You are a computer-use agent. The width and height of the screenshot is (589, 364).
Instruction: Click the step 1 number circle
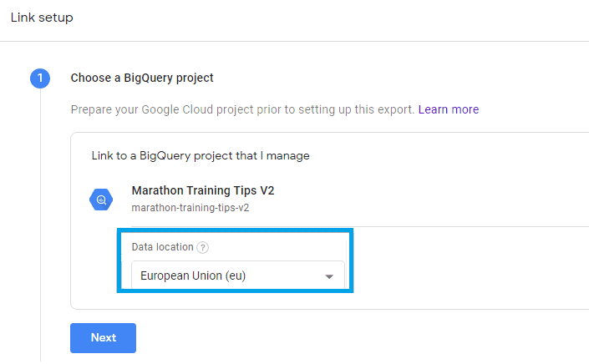(x=39, y=78)
